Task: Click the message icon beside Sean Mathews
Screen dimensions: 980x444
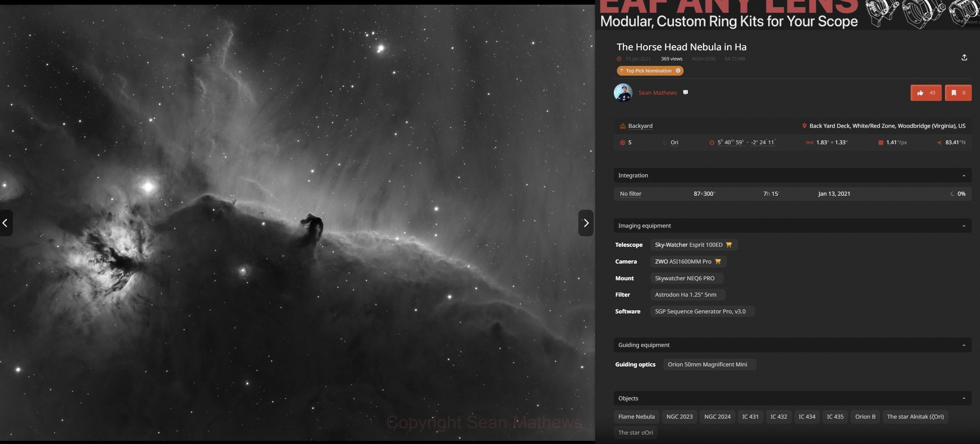Action: (686, 92)
